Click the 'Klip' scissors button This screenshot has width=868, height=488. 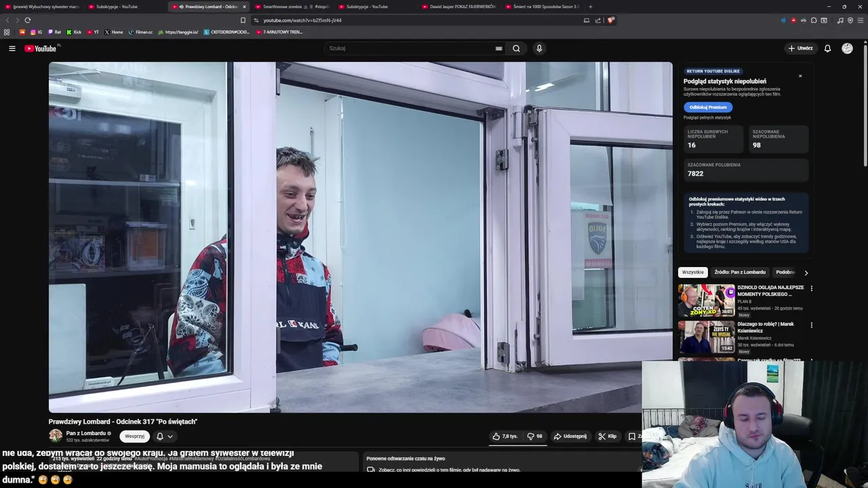608,436
